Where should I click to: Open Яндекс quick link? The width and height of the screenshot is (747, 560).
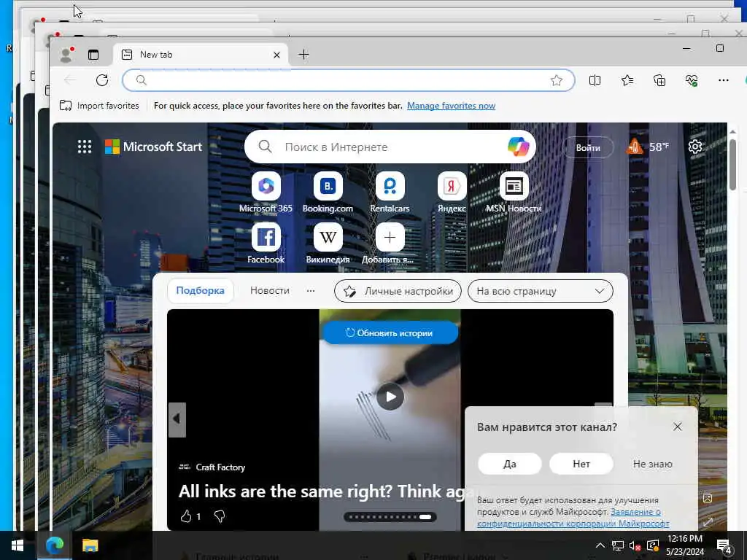click(x=452, y=192)
